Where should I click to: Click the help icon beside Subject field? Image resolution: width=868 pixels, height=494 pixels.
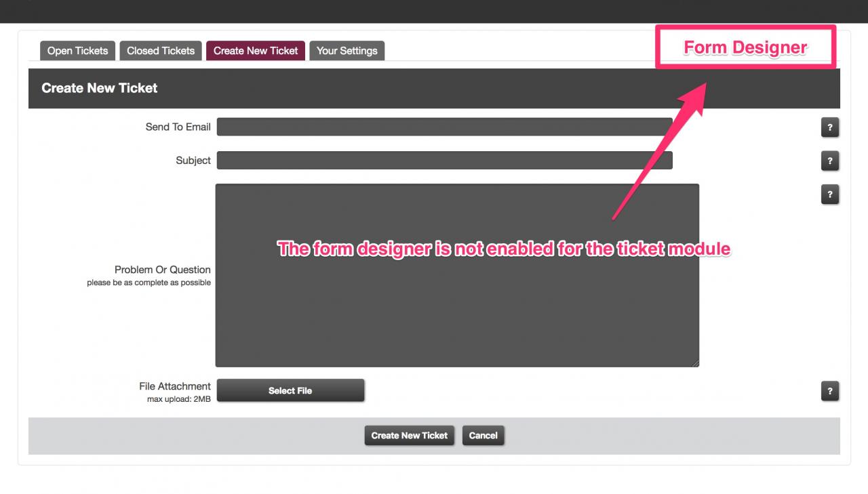tap(830, 161)
